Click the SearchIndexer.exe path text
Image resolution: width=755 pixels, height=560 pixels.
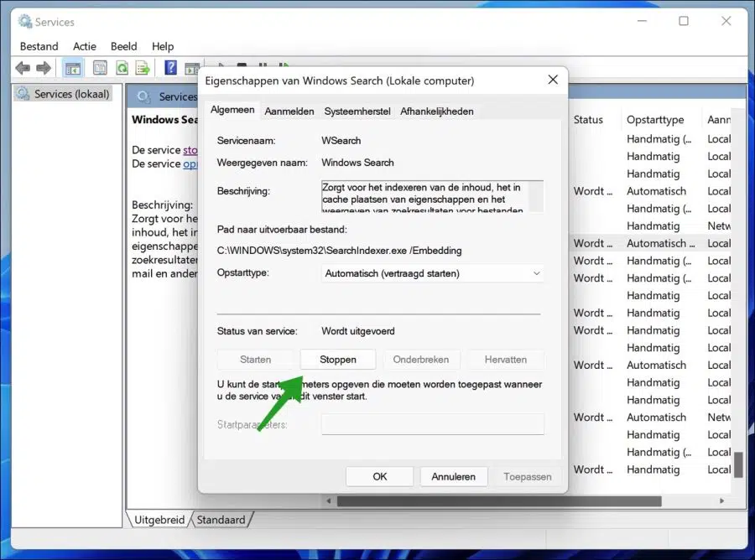[x=339, y=251]
